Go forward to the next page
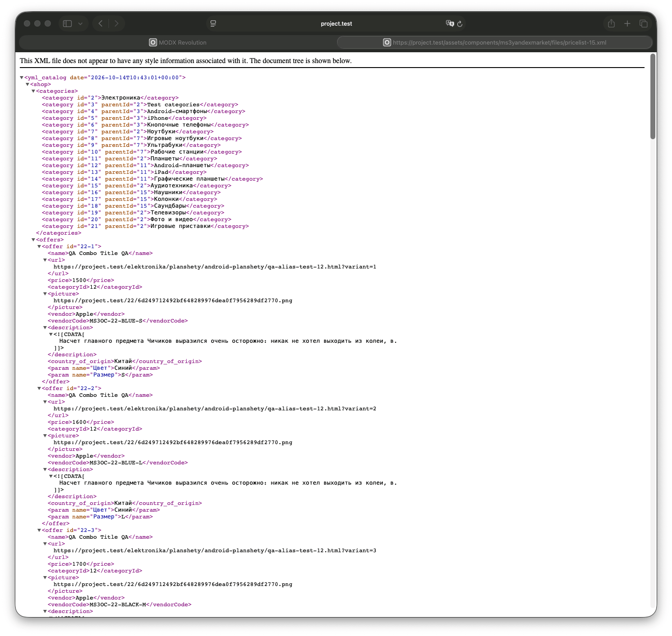 point(117,23)
